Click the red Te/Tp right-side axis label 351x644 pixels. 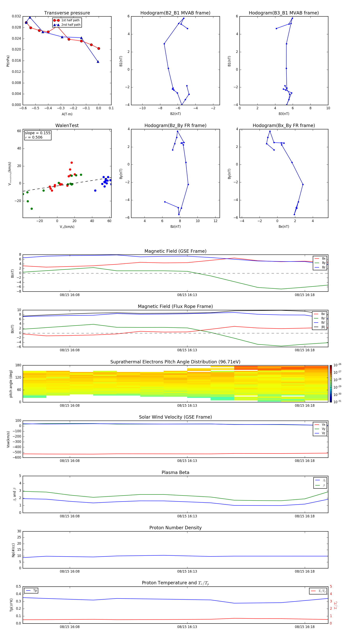[336, 605]
